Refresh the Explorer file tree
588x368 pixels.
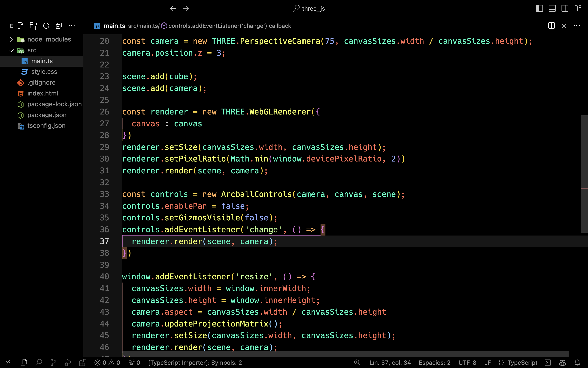tap(46, 26)
